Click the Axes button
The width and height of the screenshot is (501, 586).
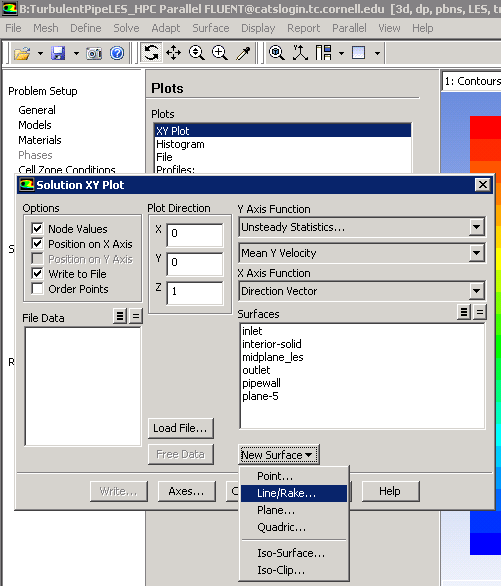186,491
